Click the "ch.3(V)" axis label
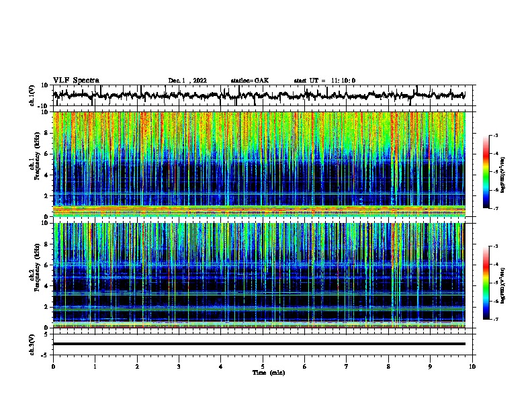 pyautogui.click(x=32, y=345)
